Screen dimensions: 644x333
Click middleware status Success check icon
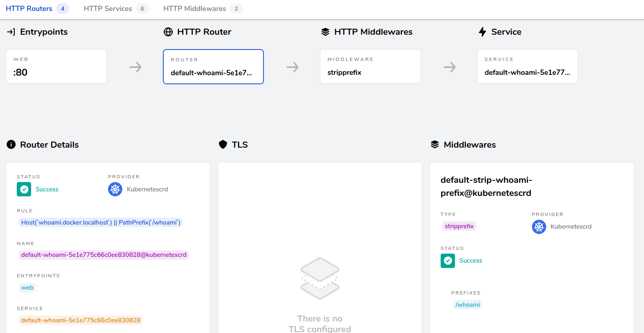click(448, 261)
